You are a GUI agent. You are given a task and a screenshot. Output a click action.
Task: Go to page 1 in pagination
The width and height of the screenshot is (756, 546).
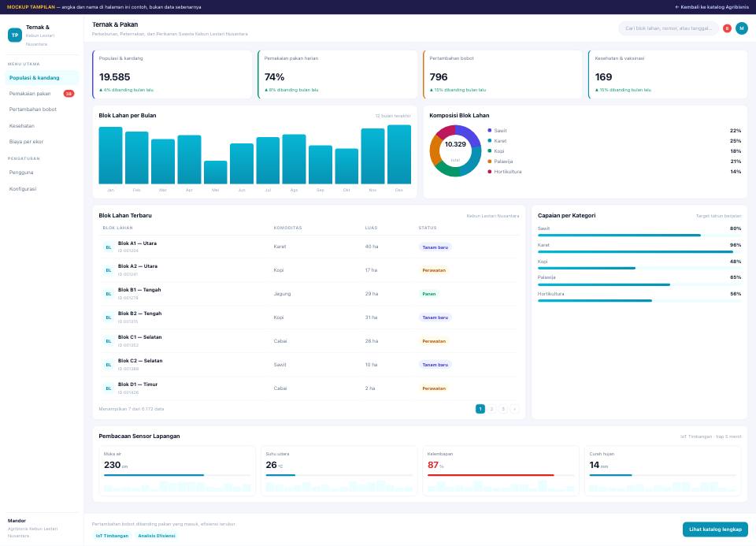(480, 409)
